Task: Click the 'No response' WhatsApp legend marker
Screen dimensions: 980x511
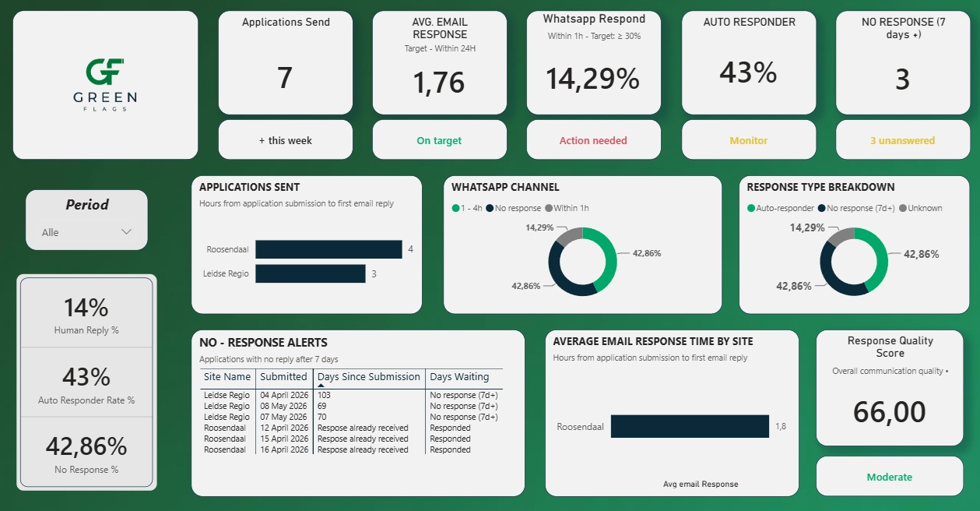Action: pyautogui.click(x=490, y=208)
